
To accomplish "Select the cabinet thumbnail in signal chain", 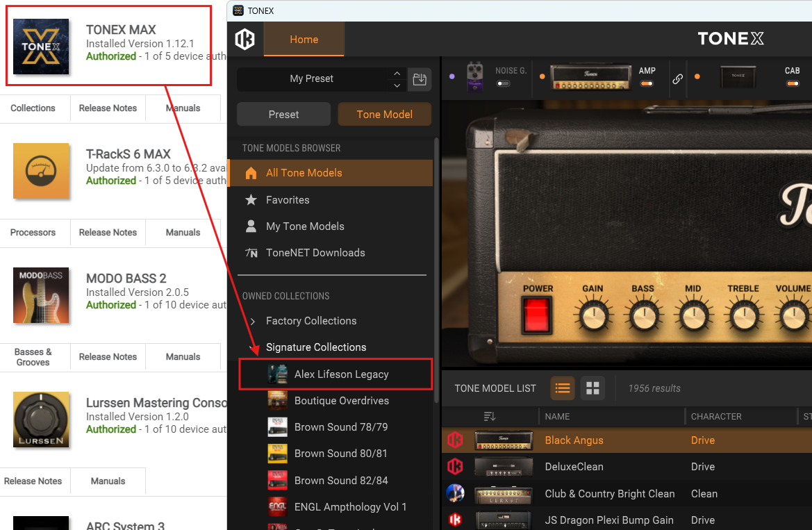I will coord(738,76).
